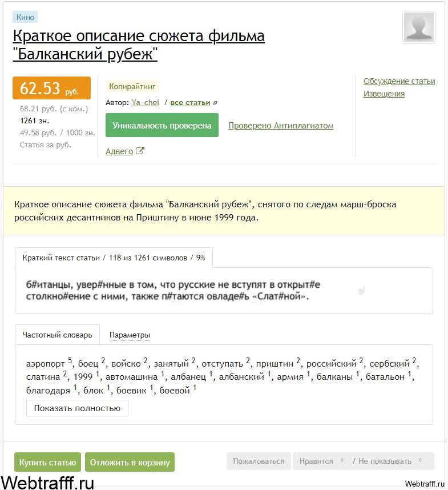Image resolution: width=448 pixels, height=490 pixels.
Task: Click the "Статья за руб." text
Action: (46, 144)
